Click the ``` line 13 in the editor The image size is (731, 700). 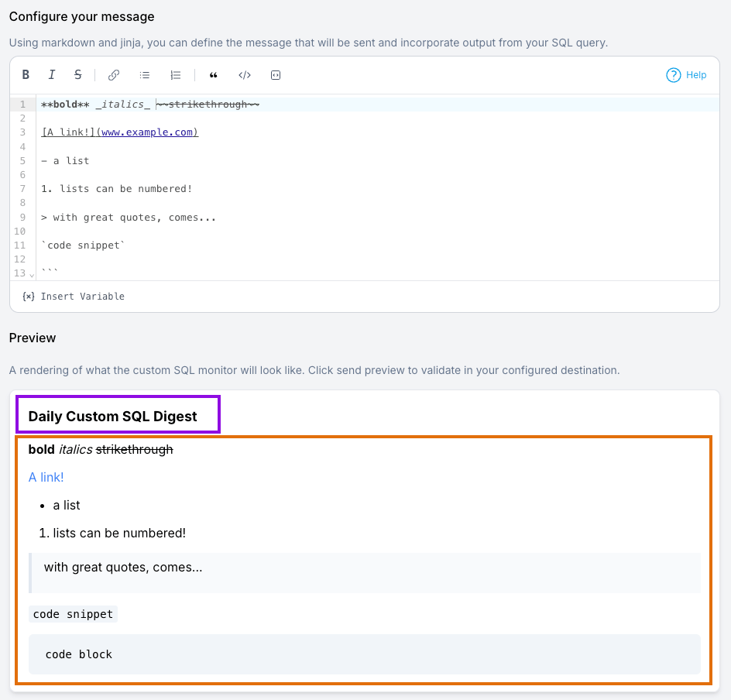click(50, 272)
